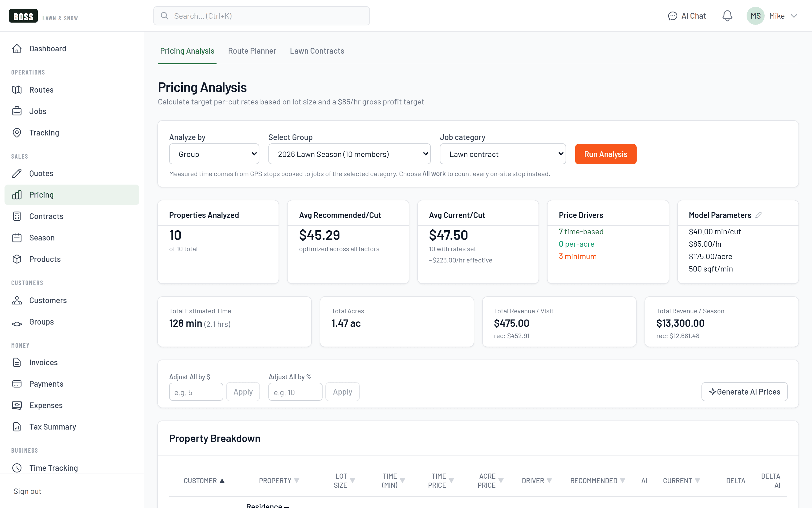Click the Products box icon
Screen dimensions: 812x508
coord(17,259)
